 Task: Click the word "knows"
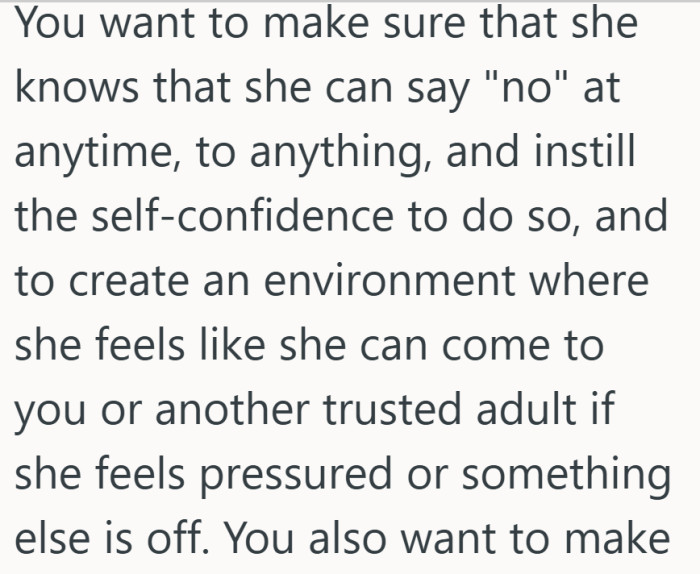click(75, 90)
